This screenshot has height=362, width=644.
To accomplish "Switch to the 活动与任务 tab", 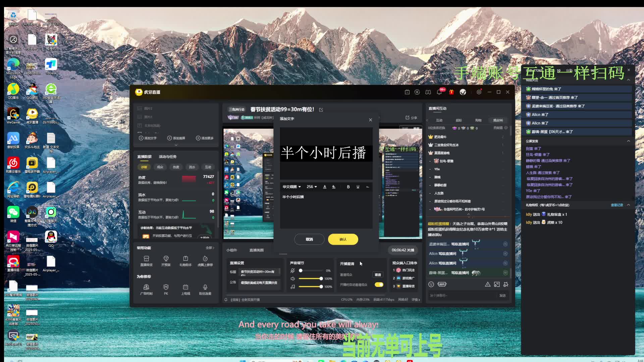I will 167,157.
